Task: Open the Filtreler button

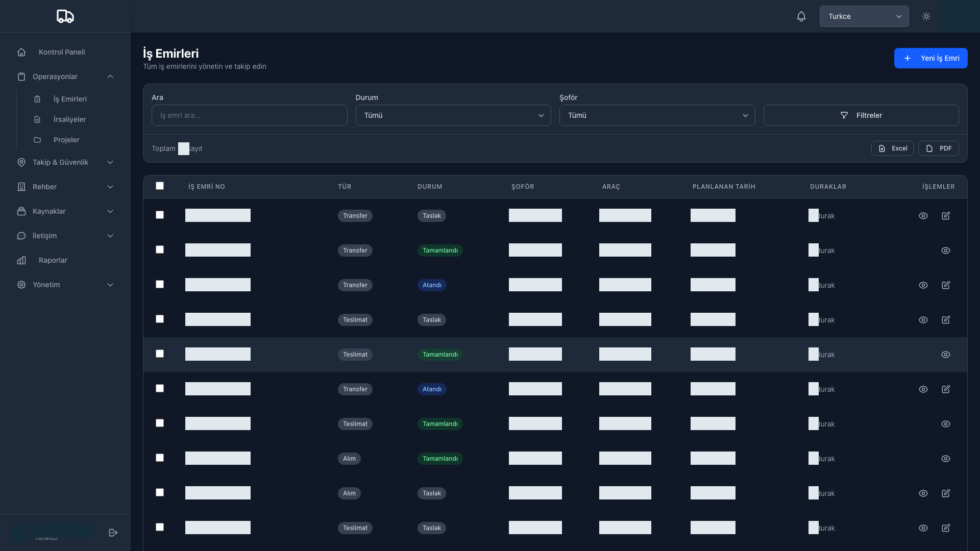Action: pyautogui.click(x=861, y=115)
